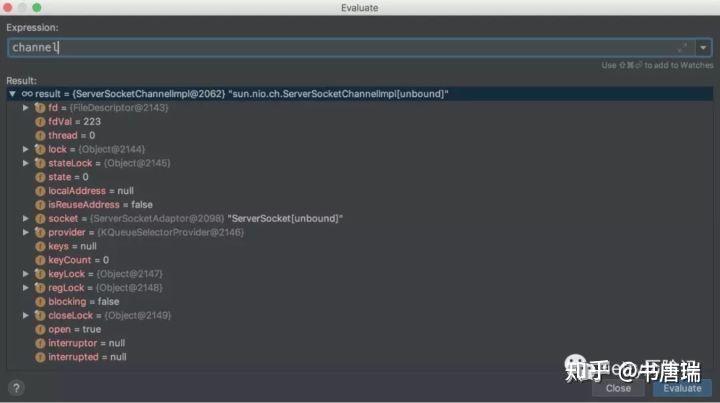Click the field icon beside closeLock

(40, 315)
